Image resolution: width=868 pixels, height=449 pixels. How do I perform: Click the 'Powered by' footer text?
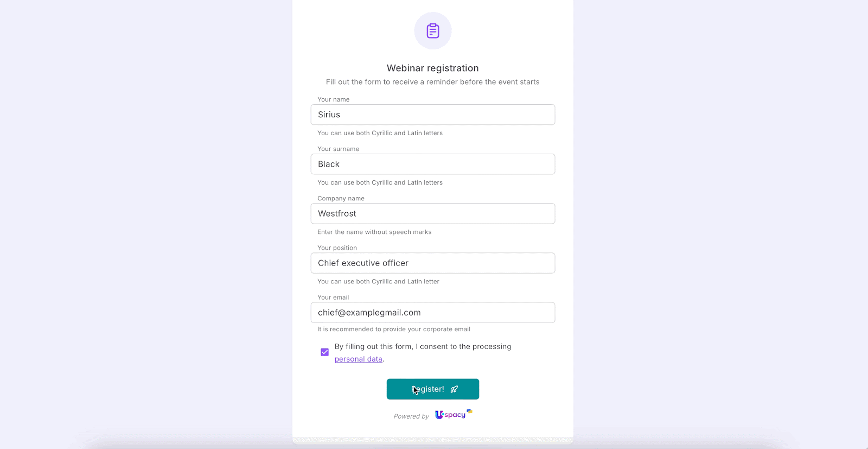[411, 416]
